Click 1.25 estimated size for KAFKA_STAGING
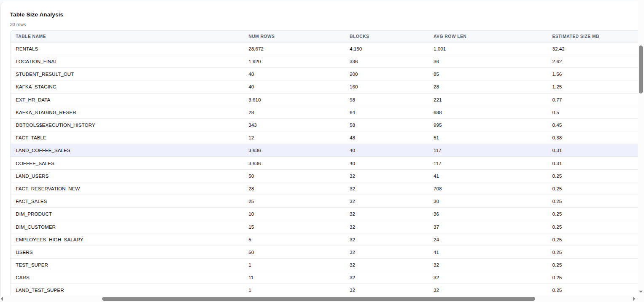 point(557,87)
